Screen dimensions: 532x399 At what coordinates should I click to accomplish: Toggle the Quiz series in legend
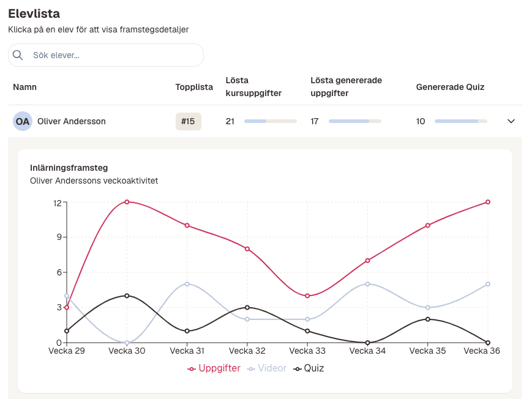tap(309, 368)
